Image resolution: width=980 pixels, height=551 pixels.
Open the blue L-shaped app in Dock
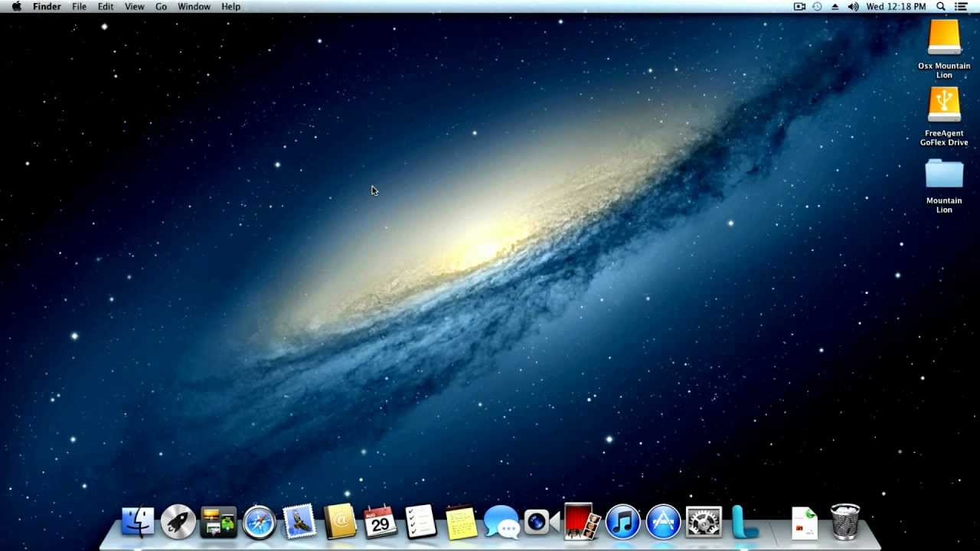pyautogui.click(x=744, y=523)
